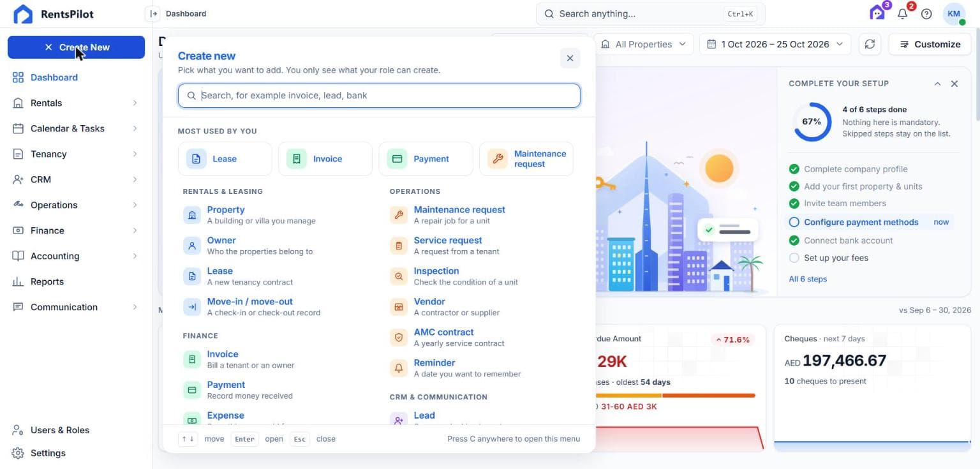Refresh the dashboard data

[870, 44]
